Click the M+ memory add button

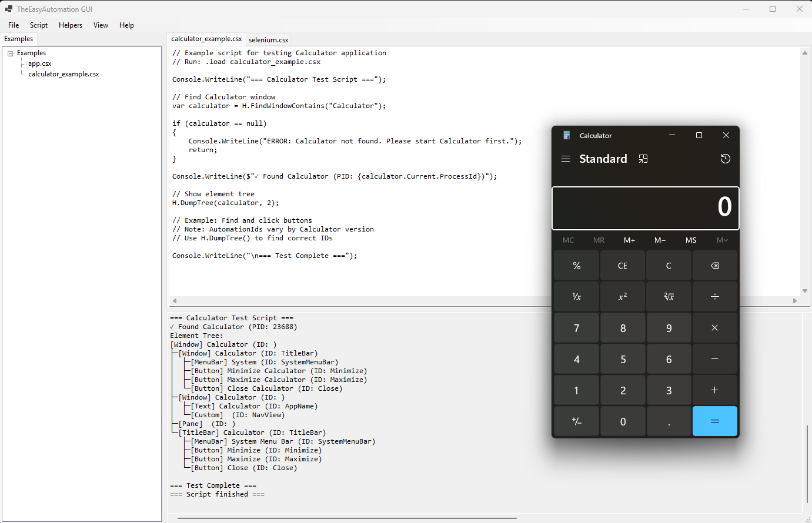pos(630,240)
